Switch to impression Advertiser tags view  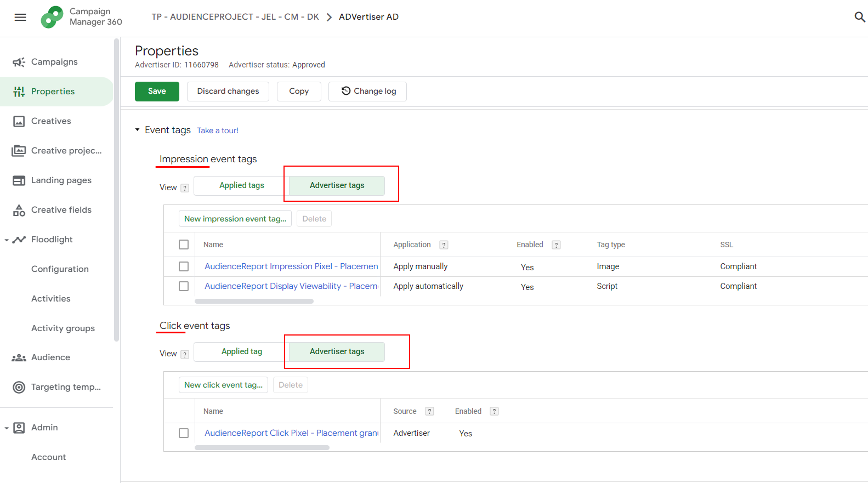tap(337, 185)
